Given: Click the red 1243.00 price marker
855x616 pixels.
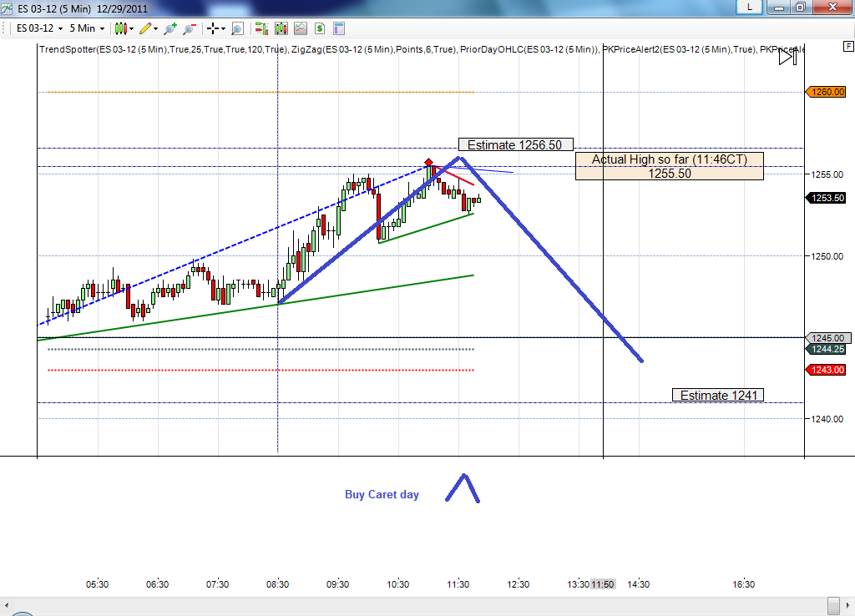Looking at the screenshot, I should pos(827,370).
